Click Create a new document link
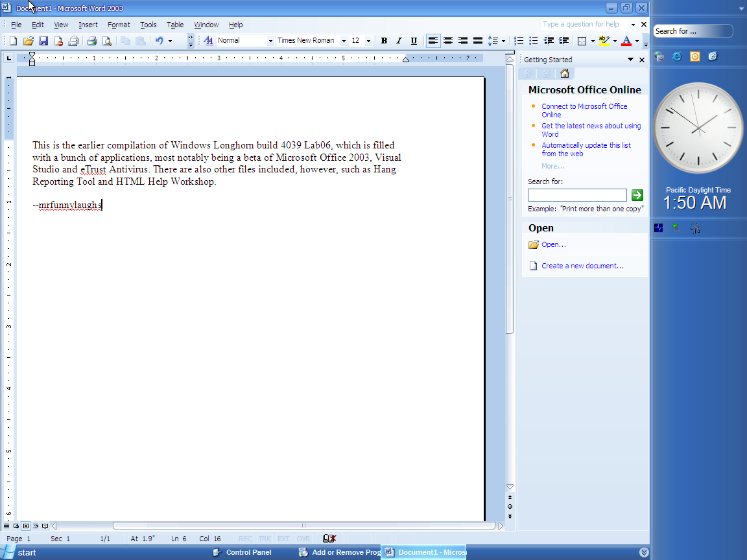747x560 pixels. pyautogui.click(x=582, y=266)
